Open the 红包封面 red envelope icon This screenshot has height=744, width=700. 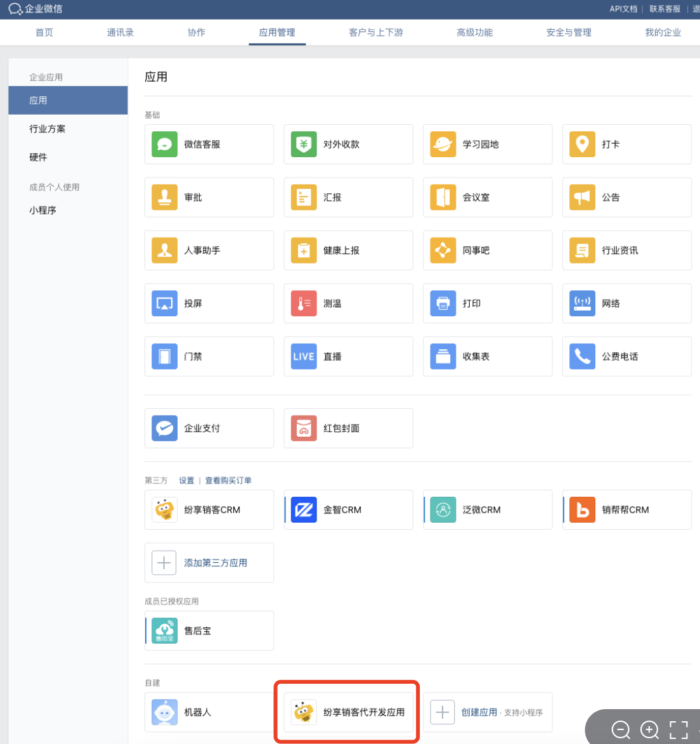[304, 428]
